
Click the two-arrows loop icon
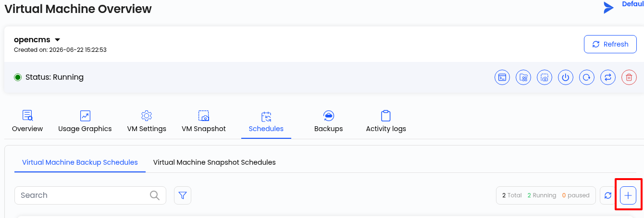[x=608, y=77]
